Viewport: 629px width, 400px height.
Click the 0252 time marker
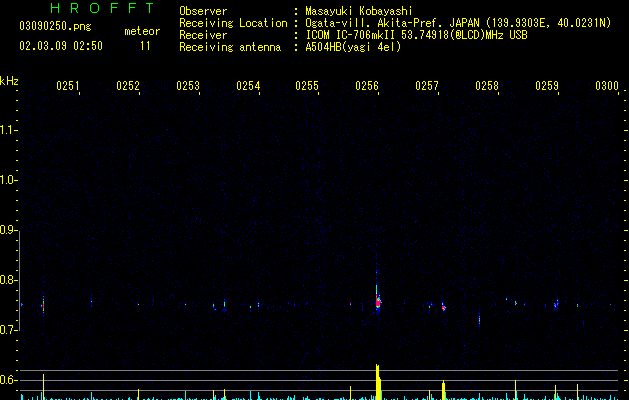tap(128, 85)
